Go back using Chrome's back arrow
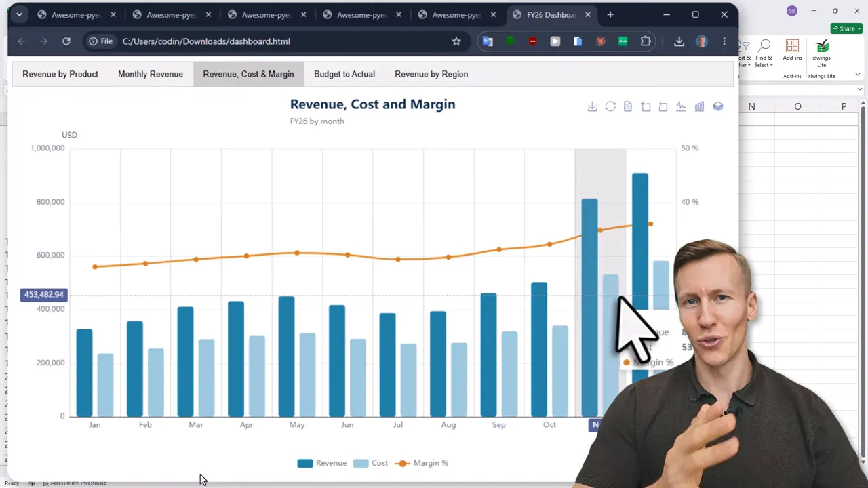The image size is (868, 488). [22, 41]
